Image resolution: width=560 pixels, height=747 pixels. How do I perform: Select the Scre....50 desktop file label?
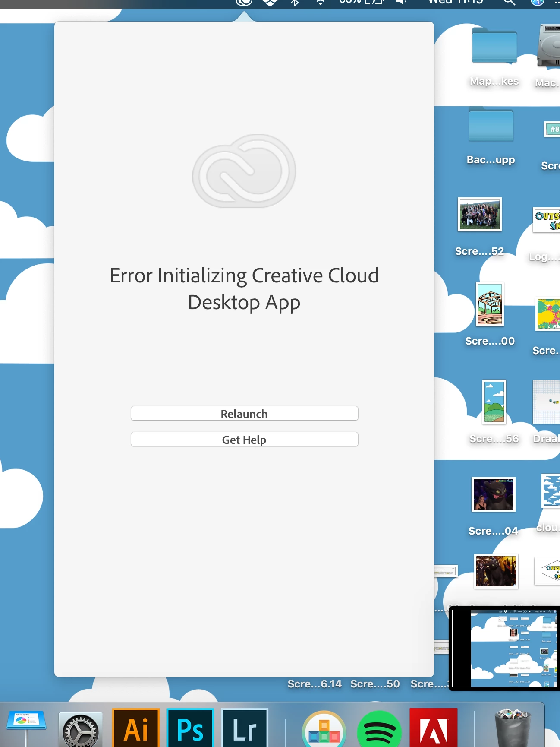click(375, 684)
